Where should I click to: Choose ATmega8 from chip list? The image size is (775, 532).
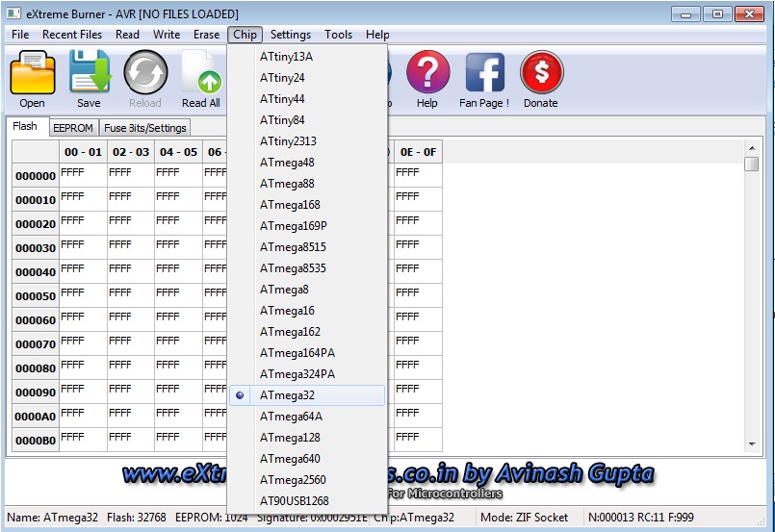(307, 290)
